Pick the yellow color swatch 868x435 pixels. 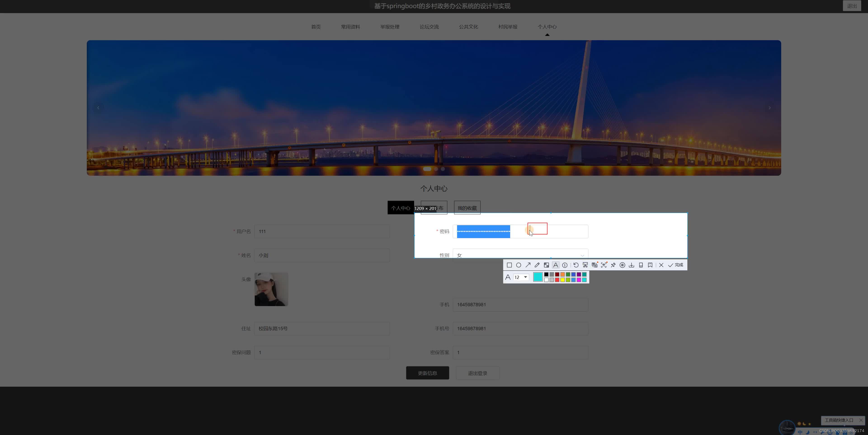562,280
